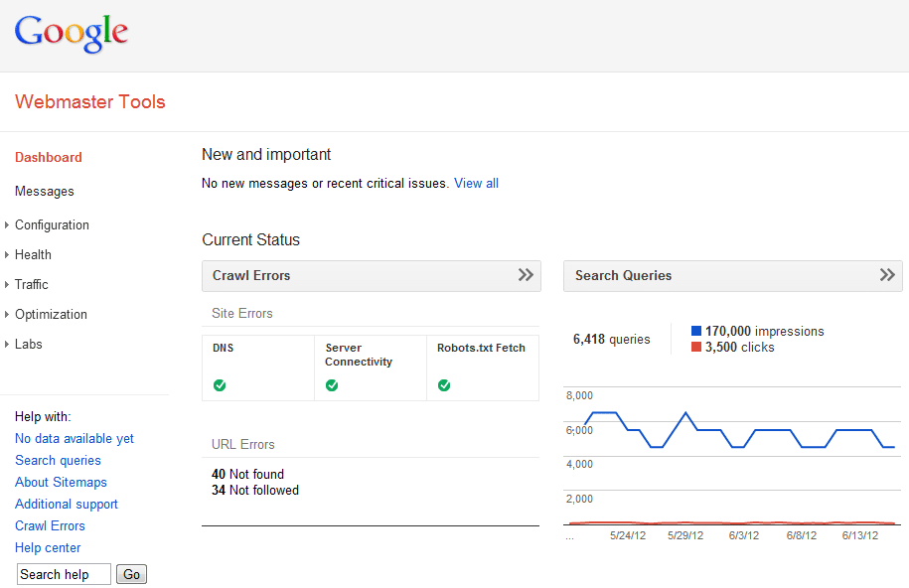The image size is (909, 588).
Task: Click the DNS status cell label
Action: coord(224,348)
